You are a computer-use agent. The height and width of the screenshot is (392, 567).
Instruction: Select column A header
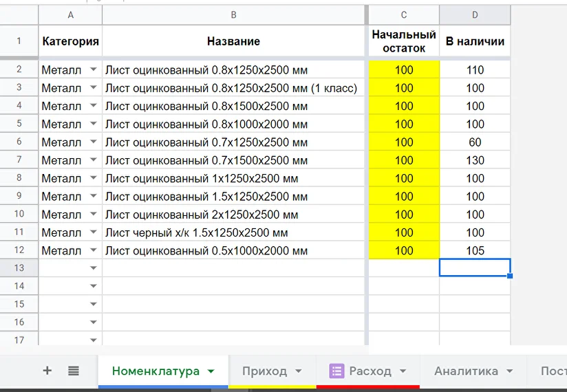pos(70,15)
